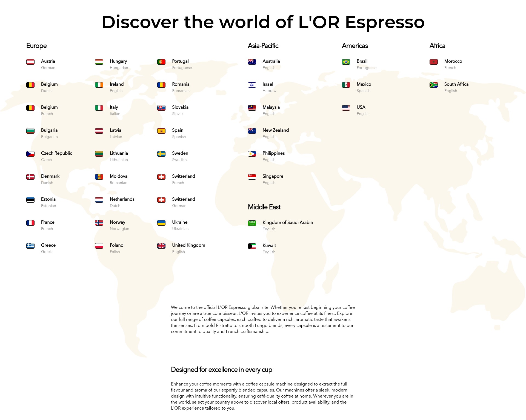Click the Czech Republic flag icon

30,154
